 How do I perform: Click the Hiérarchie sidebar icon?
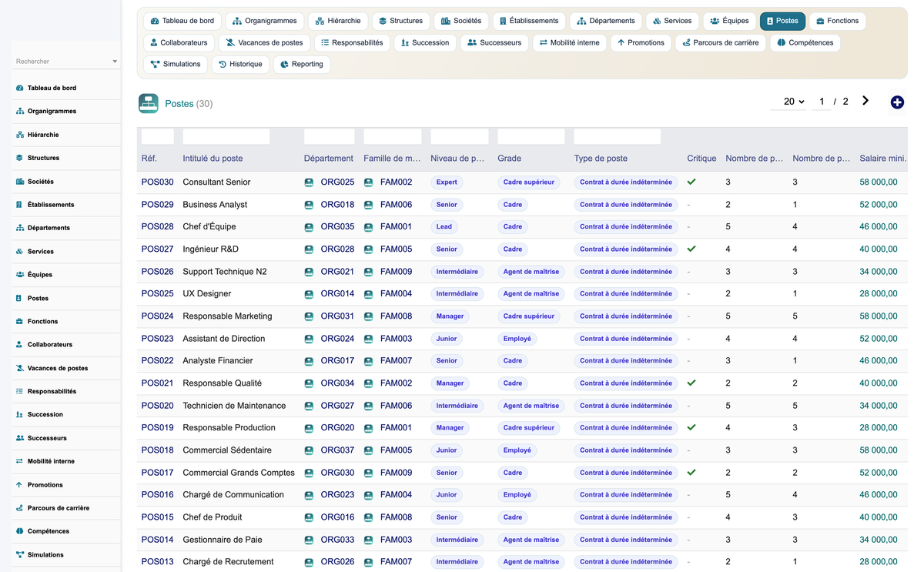click(x=19, y=135)
